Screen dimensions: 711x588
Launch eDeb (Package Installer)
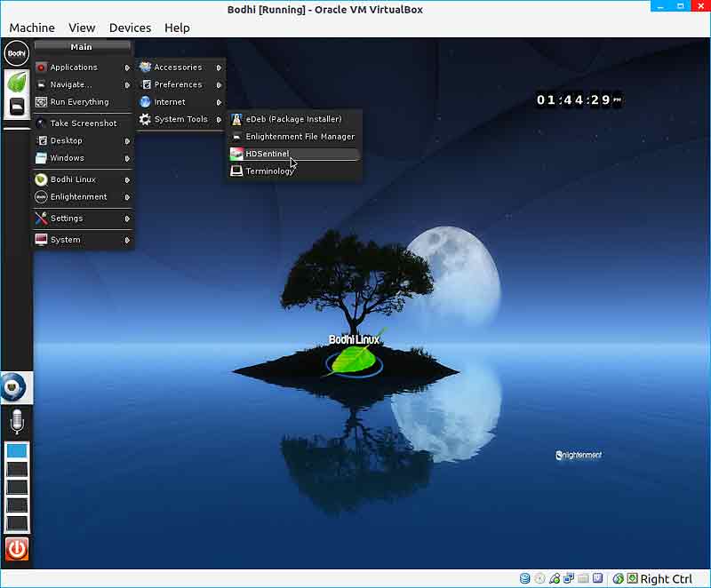click(x=294, y=119)
